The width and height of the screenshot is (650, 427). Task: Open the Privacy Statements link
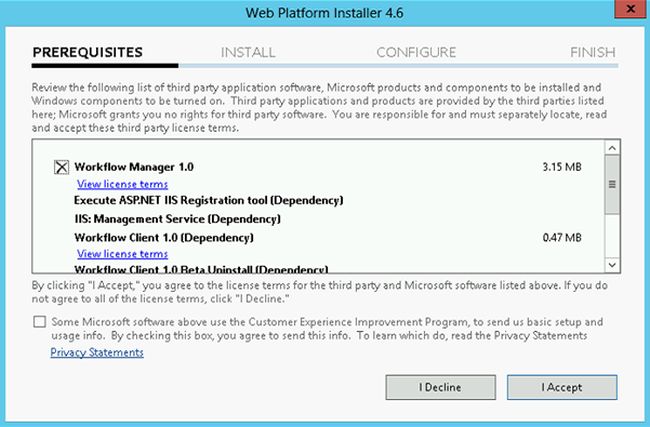[97, 352]
